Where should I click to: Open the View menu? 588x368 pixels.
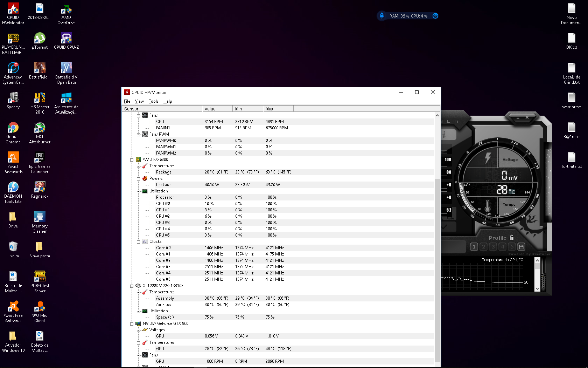point(139,101)
